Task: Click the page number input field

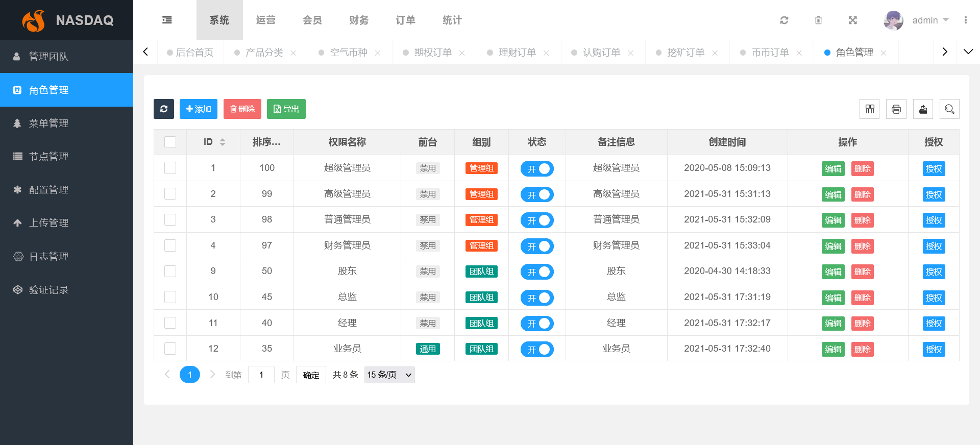Action: point(261,375)
